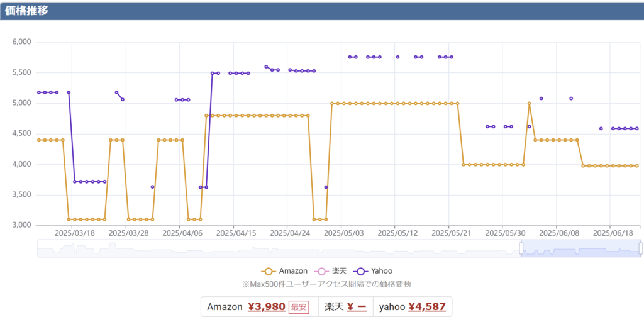Click the 価格推移 header title
The image size is (644, 317).
26,11
